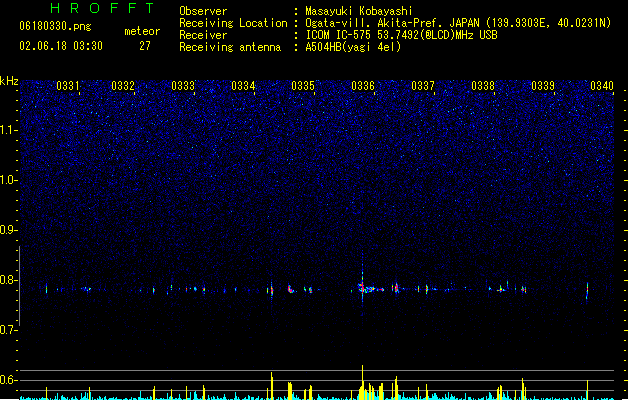Click the 0331 time marker
629x400 pixels.
(67, 86)
